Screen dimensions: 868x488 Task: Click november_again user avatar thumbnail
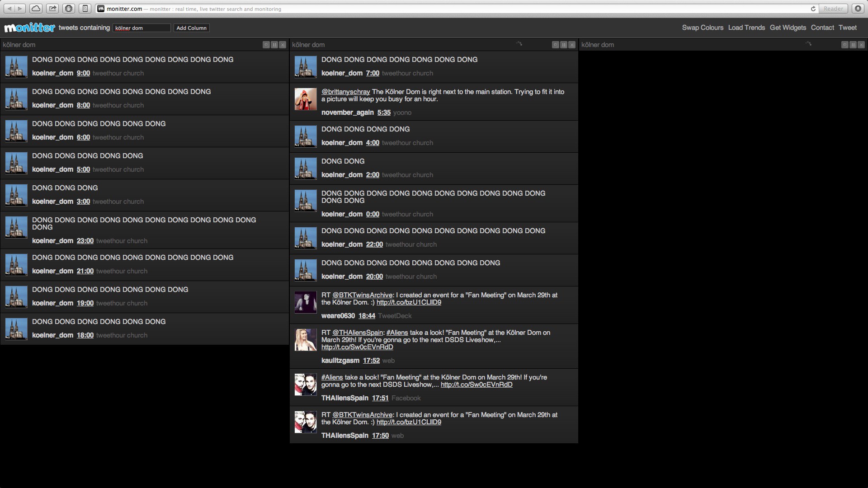tap(306, 99)
